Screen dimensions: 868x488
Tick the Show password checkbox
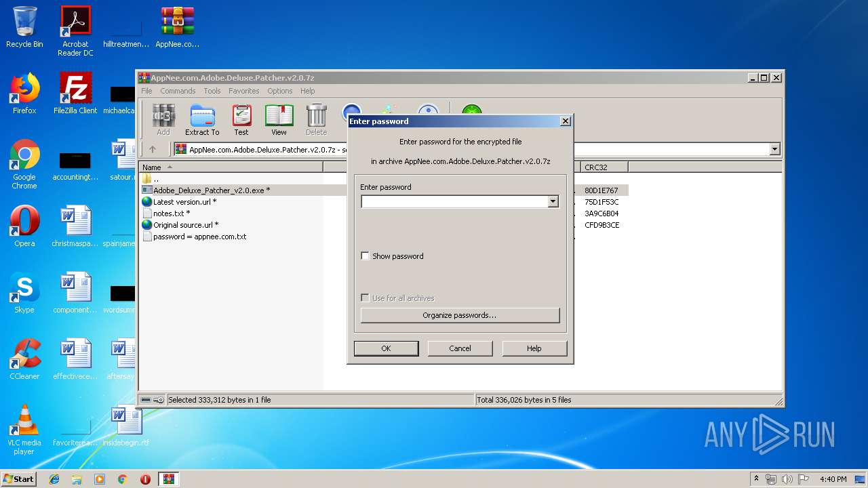(x=366, y=256)
